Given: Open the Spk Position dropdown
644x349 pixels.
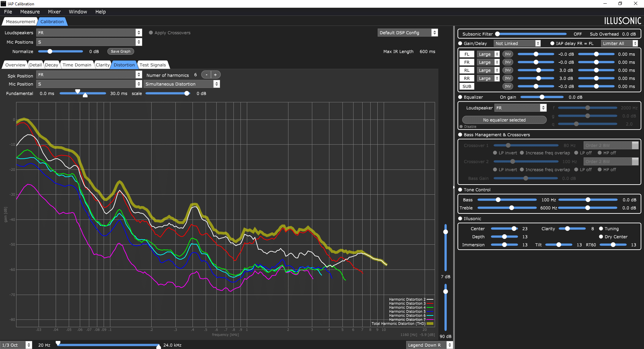Looking at the screenshot, I should coord(89,74).
